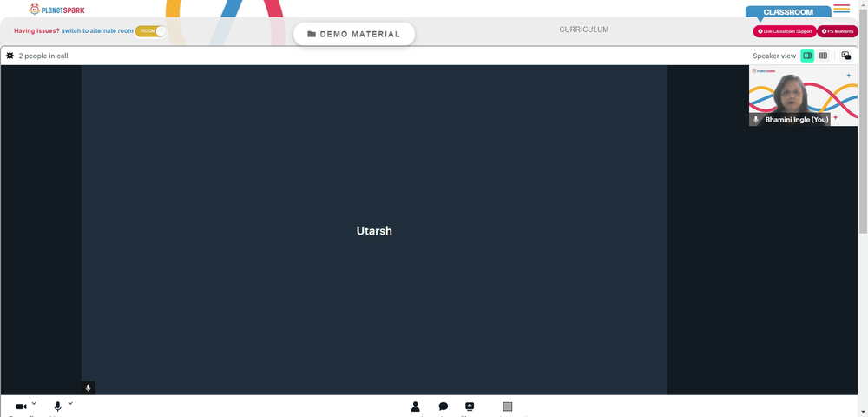Switch to speaker view layout
The width and height of the screenshot is (868, 417).
click(807, 56)
